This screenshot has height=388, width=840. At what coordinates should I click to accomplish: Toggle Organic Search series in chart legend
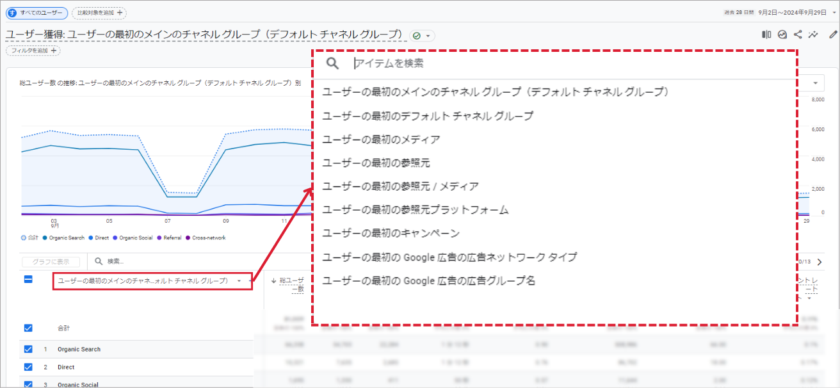(63, 237)
